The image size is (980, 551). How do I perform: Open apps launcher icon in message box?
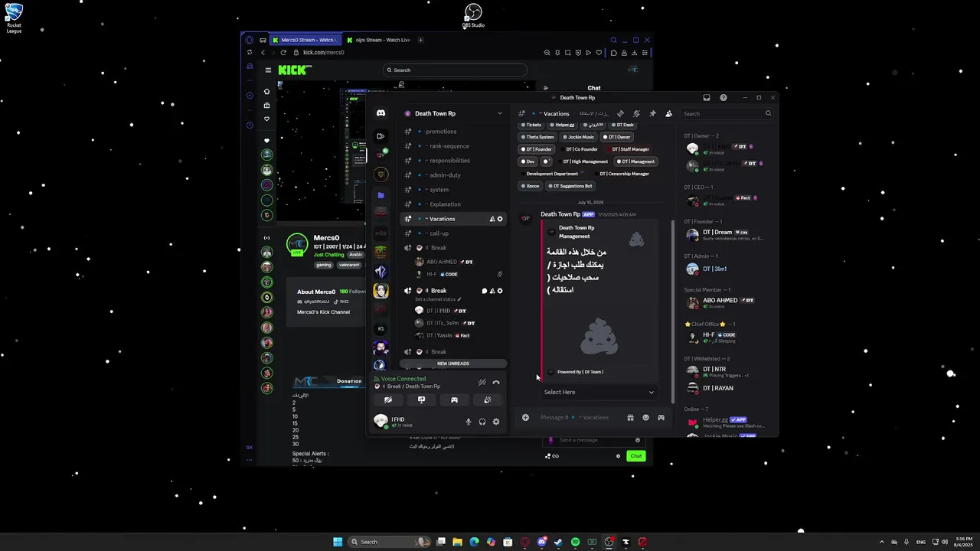pyautogui.click(x=661, y=417)
